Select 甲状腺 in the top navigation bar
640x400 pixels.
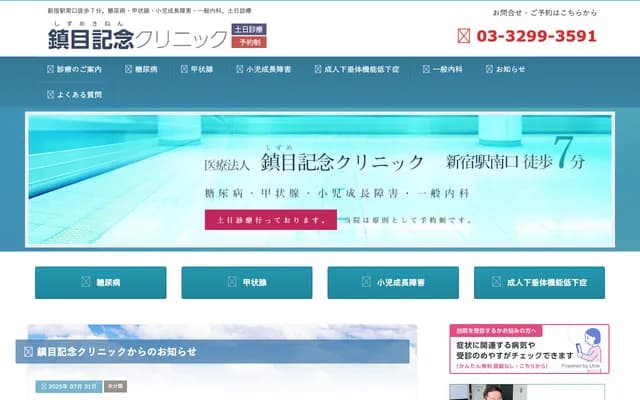(196, 70)
